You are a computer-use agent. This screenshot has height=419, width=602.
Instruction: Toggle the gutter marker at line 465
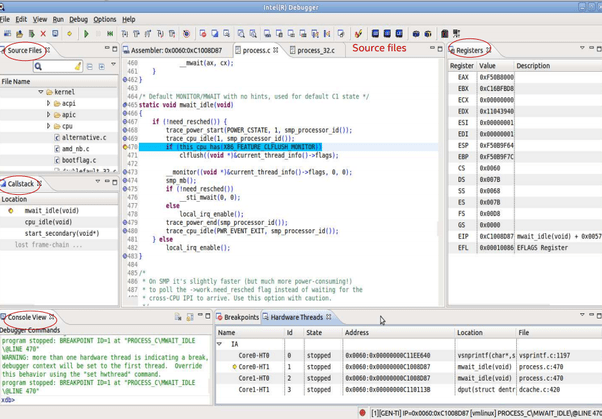(125, 105)
